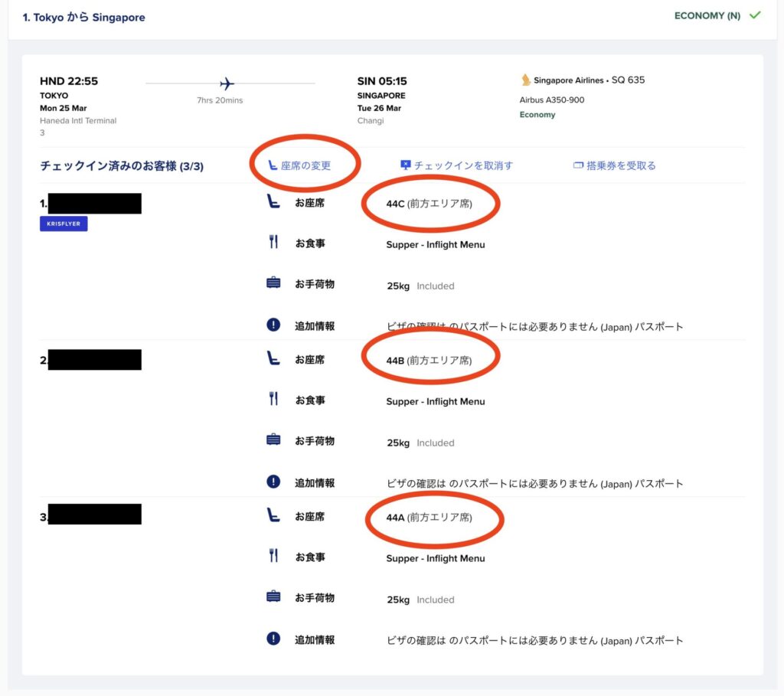Click the Singapore Airlines logo icon
This screenshot has height=696, width=784.
[x=525, y=80]
